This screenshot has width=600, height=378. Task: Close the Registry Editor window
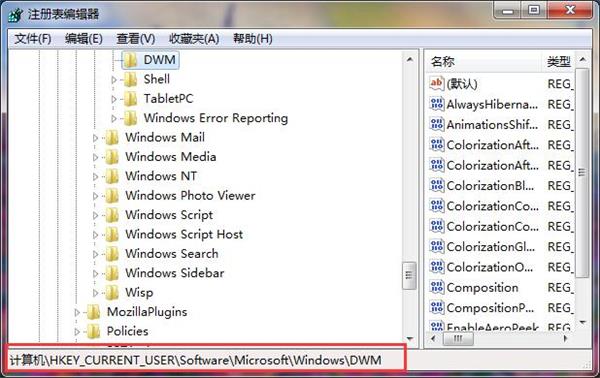click(570, 10)
